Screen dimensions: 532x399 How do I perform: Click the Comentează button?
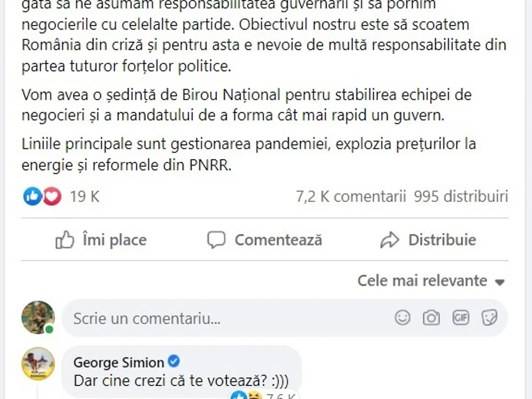(x=265, y=240)
